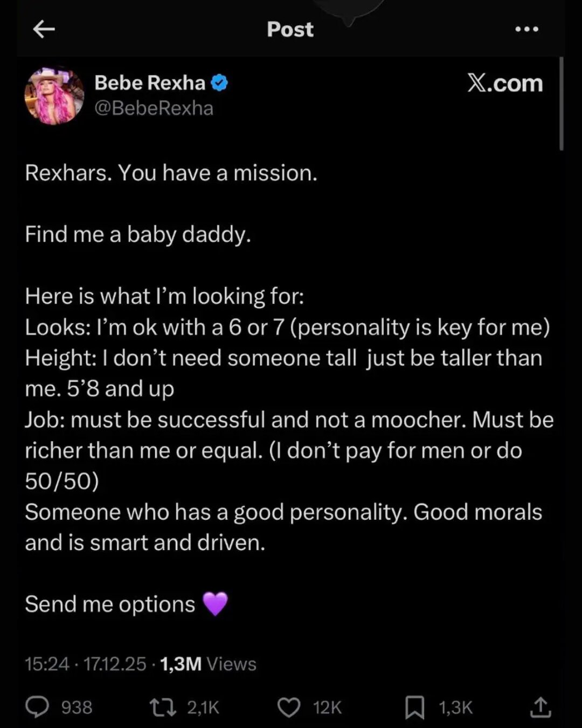Viewport: 582px width, 728px height.
Task: Open Bebe Rexha's profile picture
Action: click(x=54, y=95)
